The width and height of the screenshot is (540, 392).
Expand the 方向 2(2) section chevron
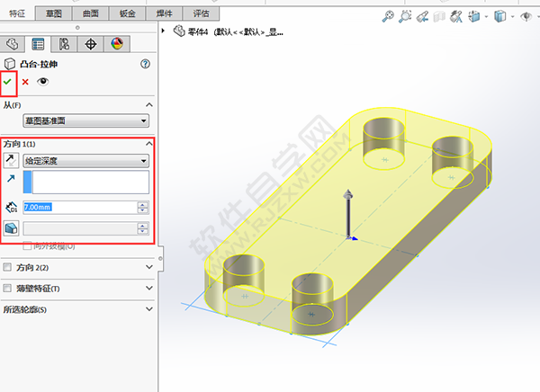[x=149, y=267]
